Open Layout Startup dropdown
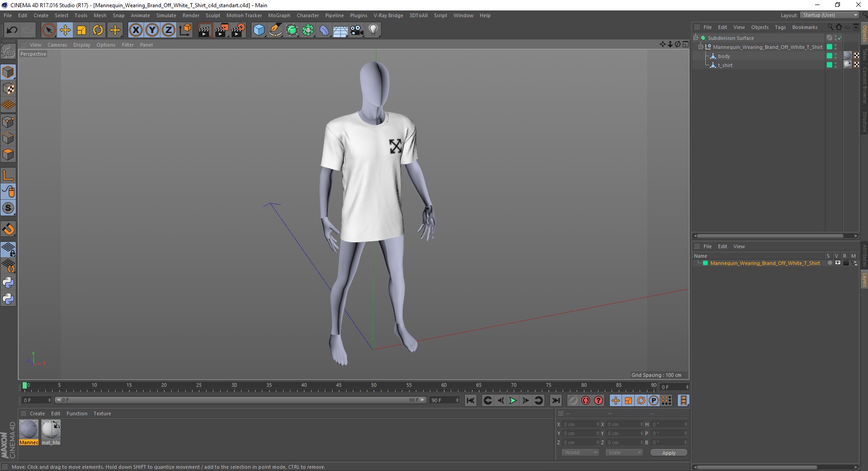 coord(829,15)
